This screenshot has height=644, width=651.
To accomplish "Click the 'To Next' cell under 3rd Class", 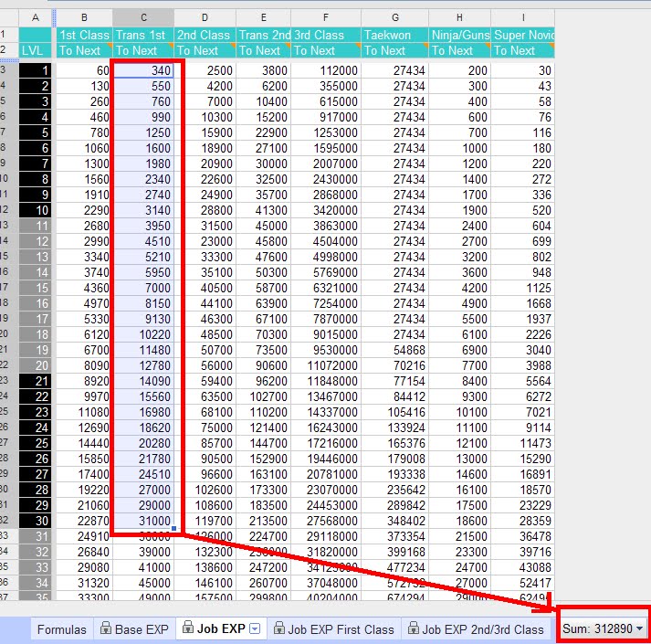I will (326, 50).
